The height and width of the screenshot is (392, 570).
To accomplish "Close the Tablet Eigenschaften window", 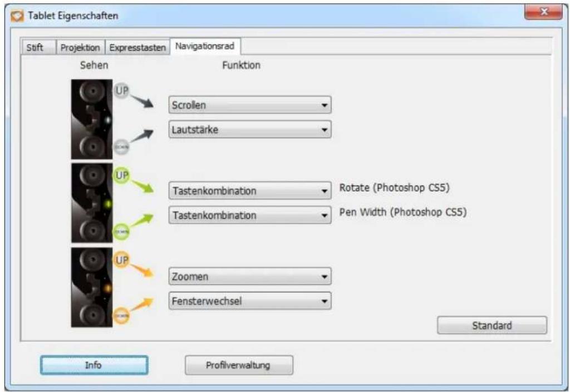I will pyautogui.click(x=543, y=12).
